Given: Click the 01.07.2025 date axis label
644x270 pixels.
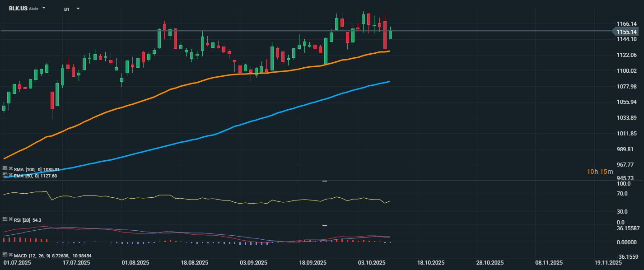Looking at the screenshot, I should (x=17, y=262).
